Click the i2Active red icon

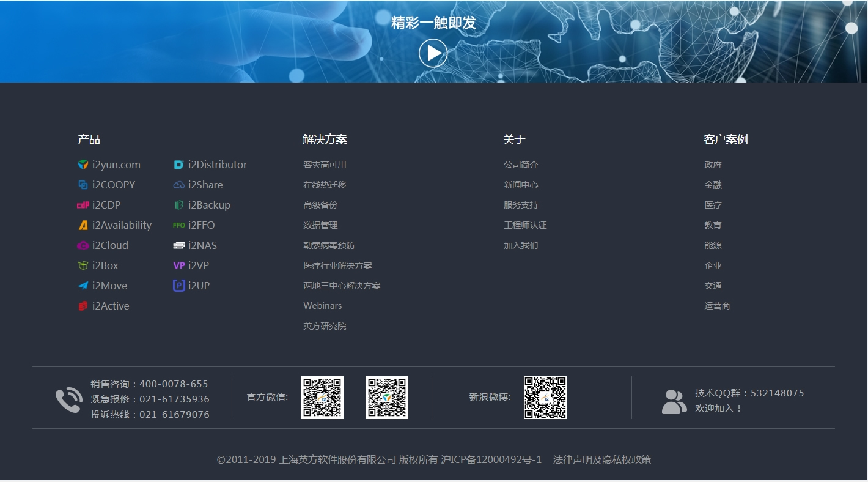pyautogui.click(x=83, y=306)
